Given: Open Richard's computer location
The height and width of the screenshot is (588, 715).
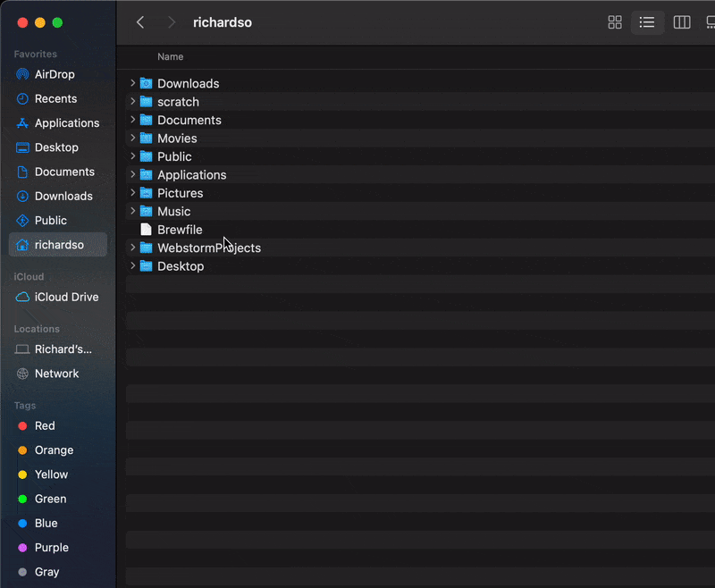Looking at the screenshot, I should pos(57,349).
